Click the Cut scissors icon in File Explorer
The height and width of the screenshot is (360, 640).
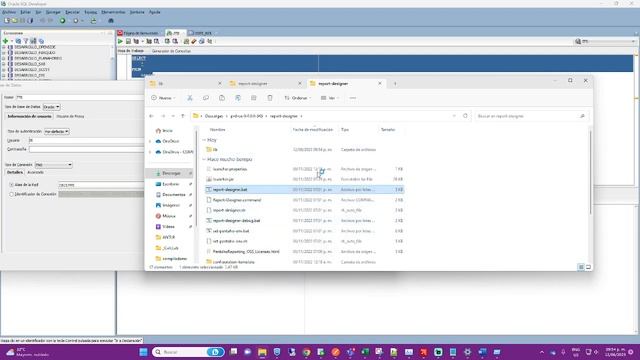[190, 98]
